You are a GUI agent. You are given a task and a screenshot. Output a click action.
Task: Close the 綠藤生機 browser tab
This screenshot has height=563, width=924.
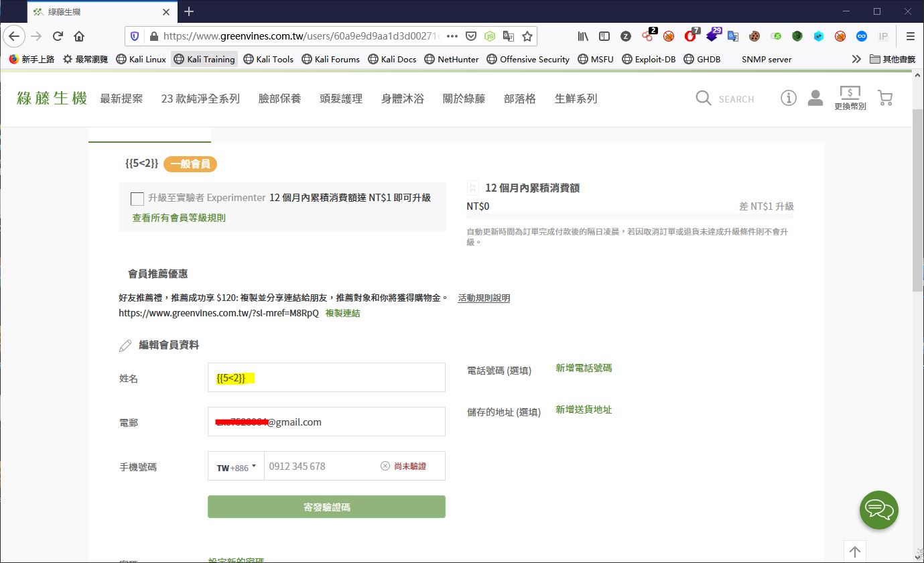(x=165, y=11)
